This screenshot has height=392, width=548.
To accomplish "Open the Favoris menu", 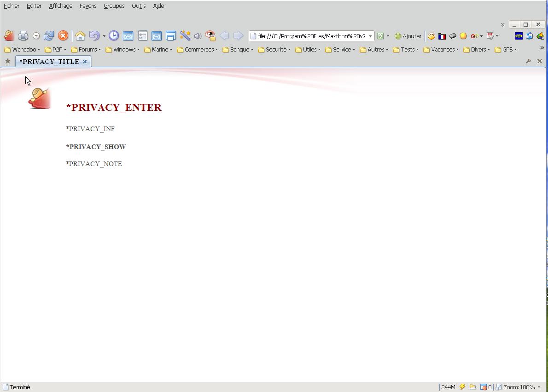I will [x=88, y=6].
